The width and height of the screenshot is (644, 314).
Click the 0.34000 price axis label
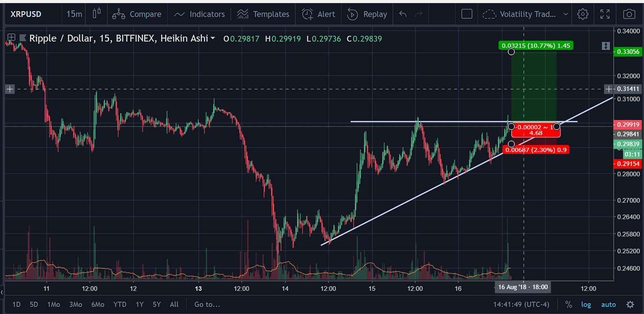(x=629, y=30)
